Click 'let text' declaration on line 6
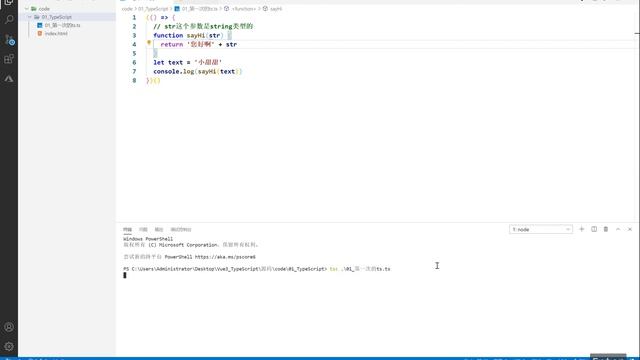640x360 pixels. pyautogui.click(x=168, y=62)
